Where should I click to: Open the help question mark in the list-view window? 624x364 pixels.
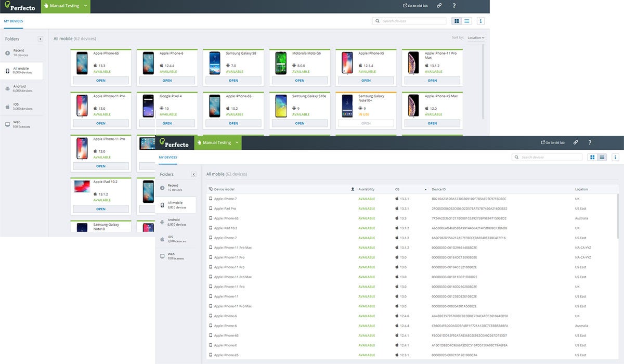590,142
